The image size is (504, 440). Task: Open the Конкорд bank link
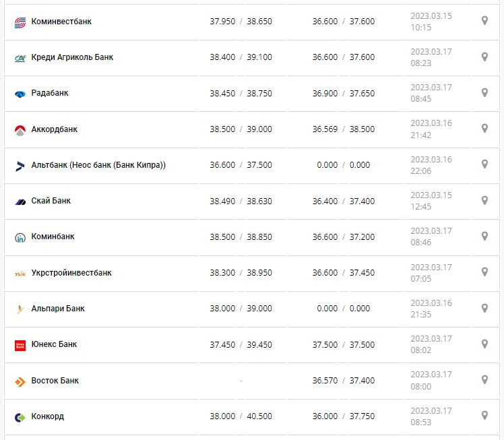(47, 416)
